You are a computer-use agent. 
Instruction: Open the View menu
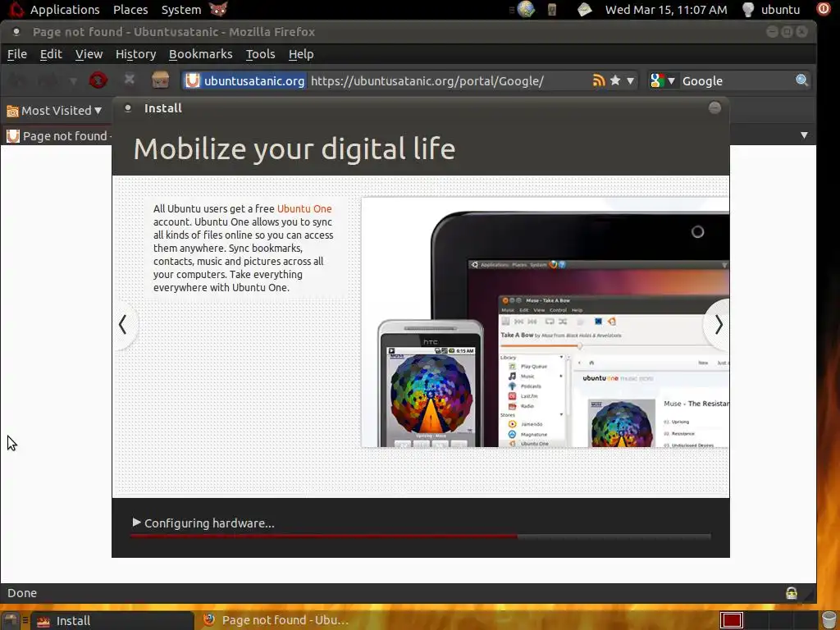89,54
